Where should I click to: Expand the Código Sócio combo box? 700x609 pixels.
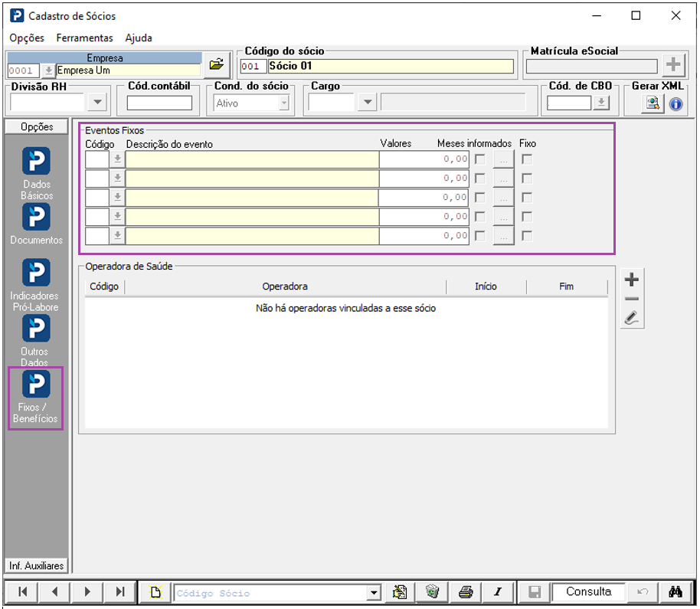coord(374,592)
